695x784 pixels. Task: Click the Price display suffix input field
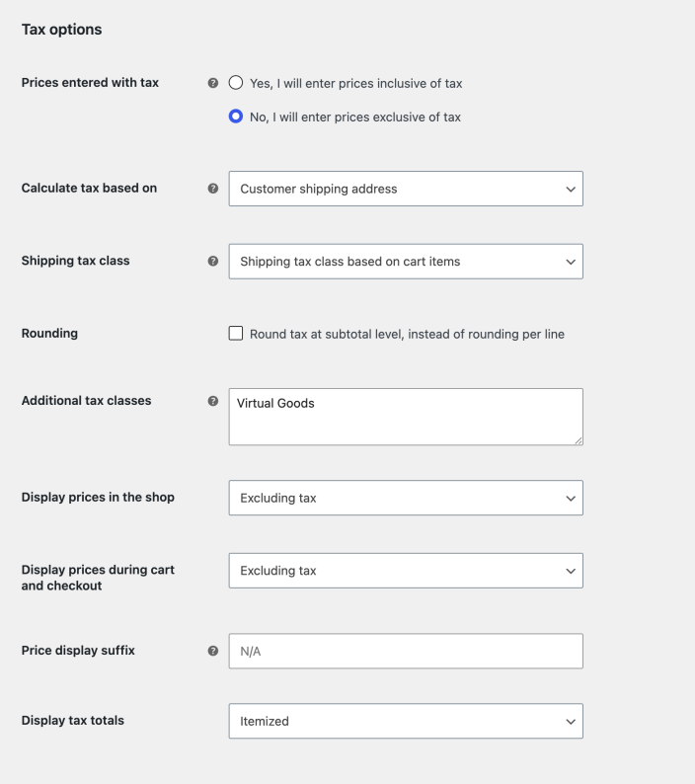pyautogui.click(x=406, y=651)
